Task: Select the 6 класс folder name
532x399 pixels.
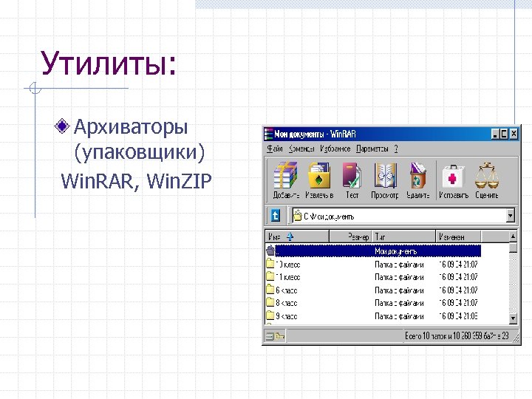Action: click(287, 290)
